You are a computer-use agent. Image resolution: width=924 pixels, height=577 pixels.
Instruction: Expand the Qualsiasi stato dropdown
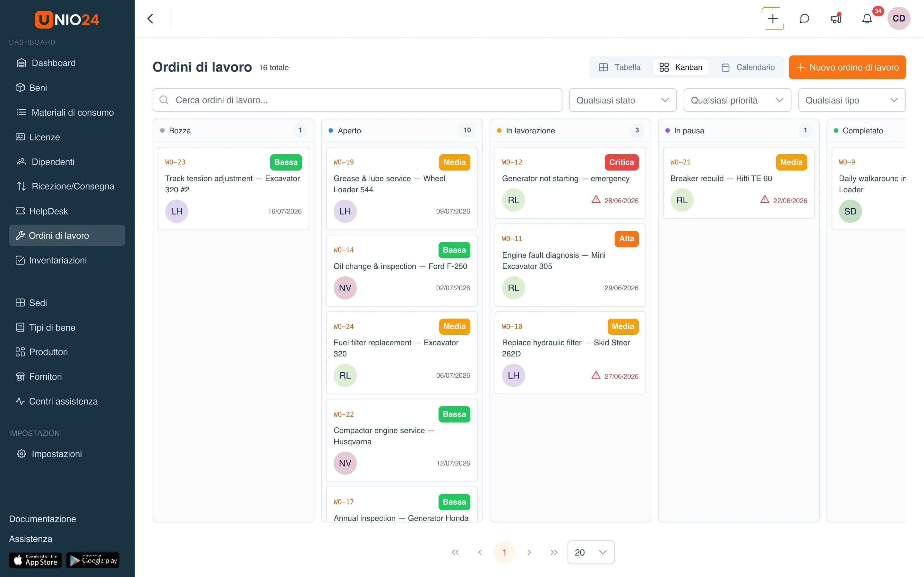[623, 100]
